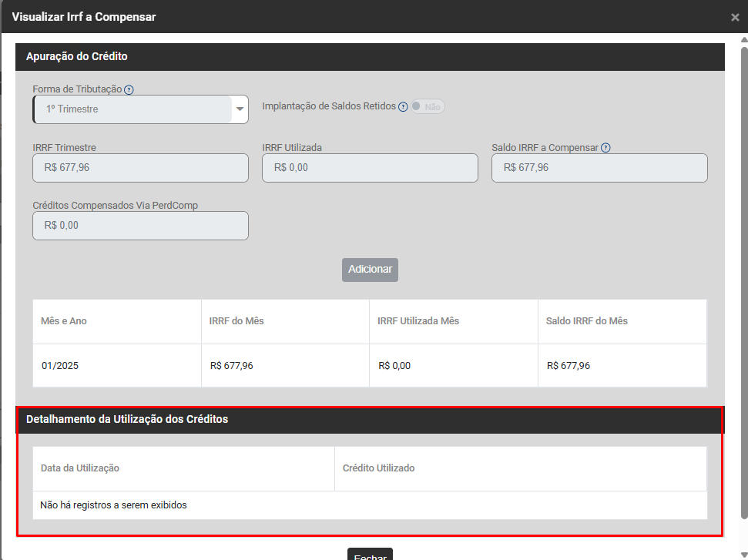The image size is (748, 560).
Task: Click the help icon beside Forma de Tributação
Action: [129, 90]
